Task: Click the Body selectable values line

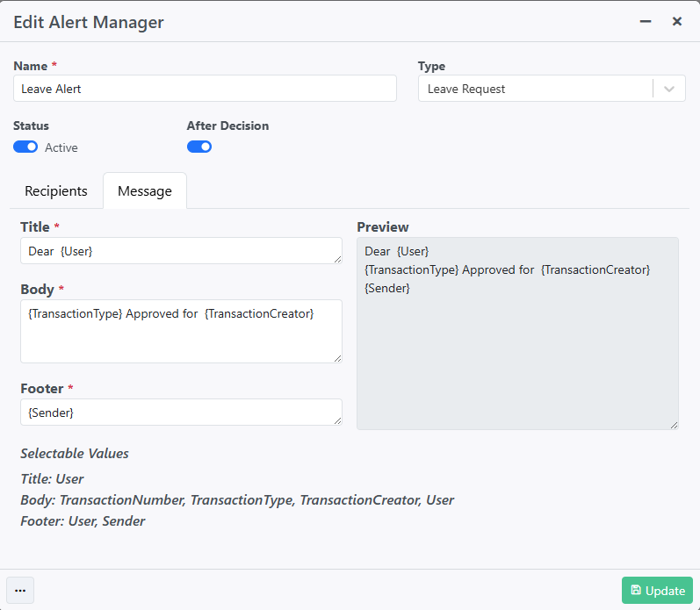Action: (237, 499)
